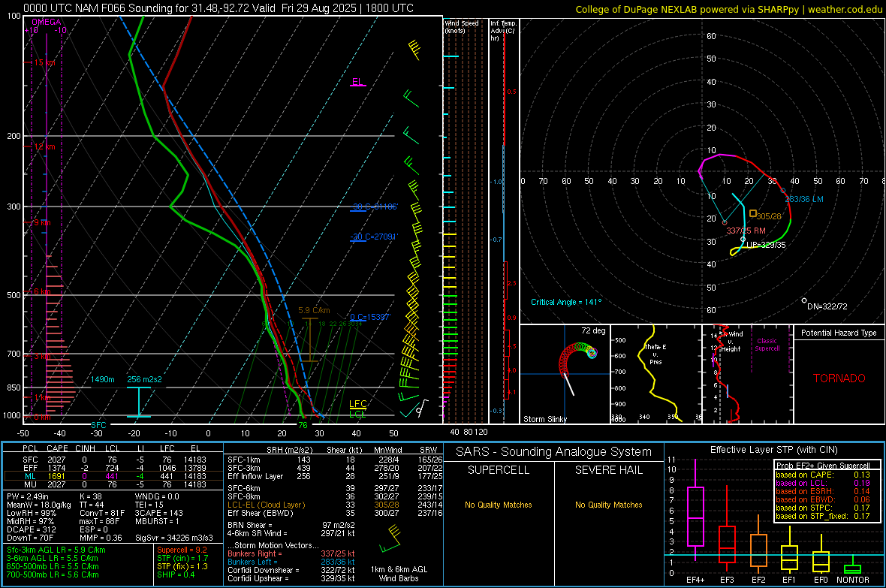Click the 700-500mb LR = 5.6 C/km line
This screenshot has width=886, height=588.
53,574
